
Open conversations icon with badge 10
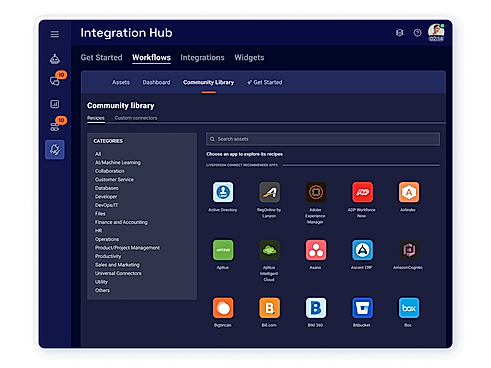tap(55, 81)
